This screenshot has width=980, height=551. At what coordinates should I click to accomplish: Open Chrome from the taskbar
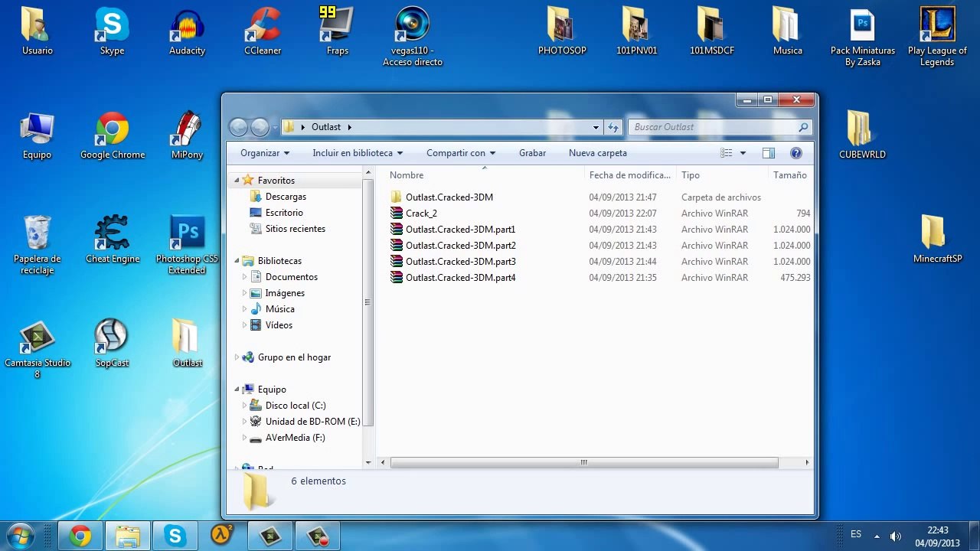click(x=80, y=536)
